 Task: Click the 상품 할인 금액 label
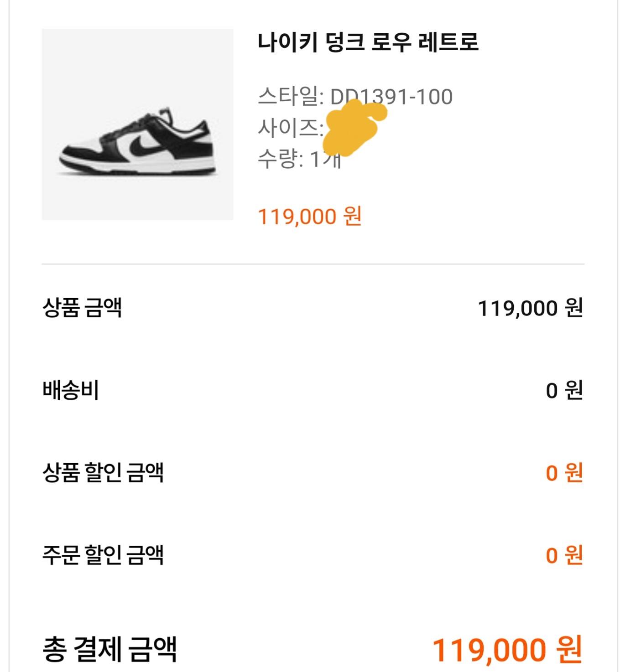pos(103,473)
